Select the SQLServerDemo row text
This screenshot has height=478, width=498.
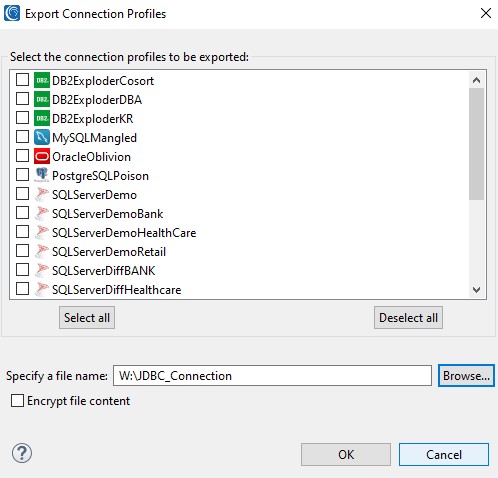pyautogui.click(x=94, y=195)
